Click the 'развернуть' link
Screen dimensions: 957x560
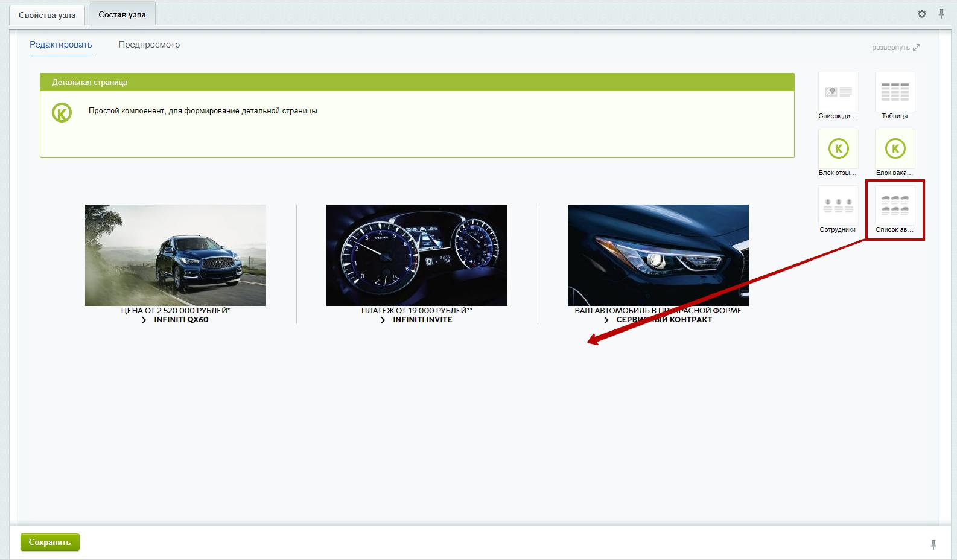(x=891, y=48)
